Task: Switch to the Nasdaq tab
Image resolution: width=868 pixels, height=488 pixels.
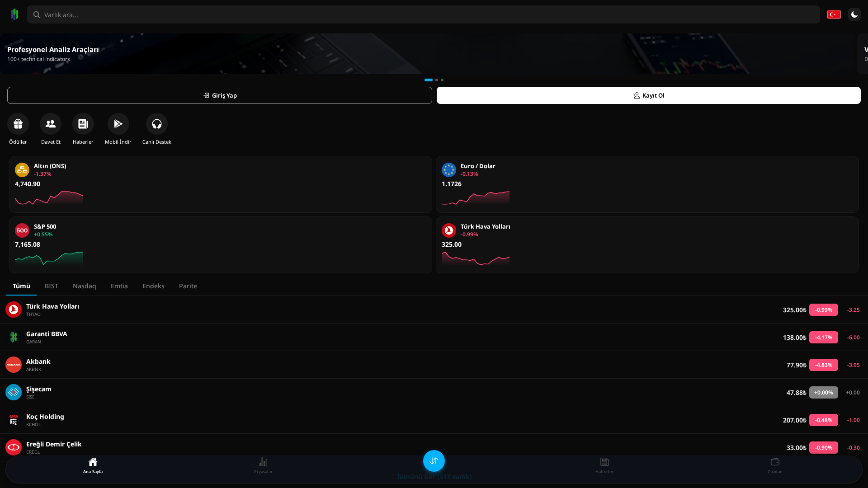Action: (85, 286)
